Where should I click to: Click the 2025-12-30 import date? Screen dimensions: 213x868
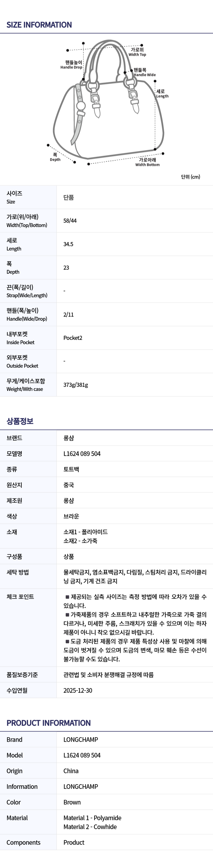pyautogui.click(x=78, y=690)
